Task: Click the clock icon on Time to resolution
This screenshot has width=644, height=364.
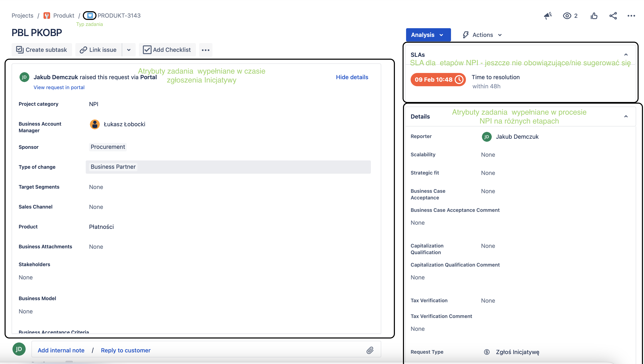Action: coord(459,80)
